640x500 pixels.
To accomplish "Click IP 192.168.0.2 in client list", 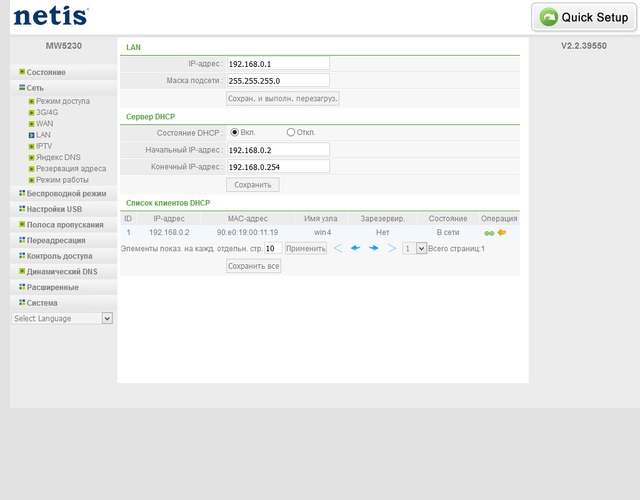I will (x=169, y=232).
